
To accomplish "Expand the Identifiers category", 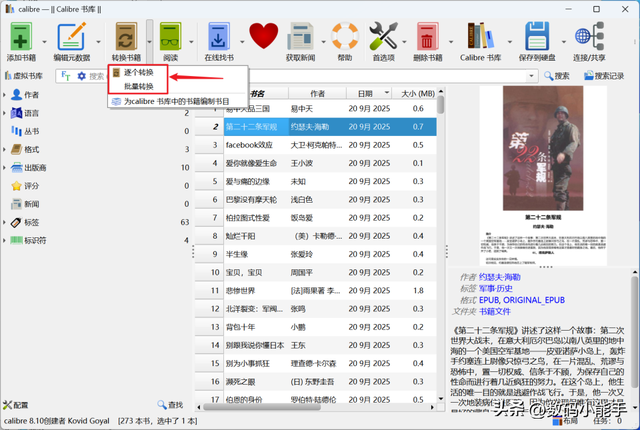I will click(x=4, y=240).
